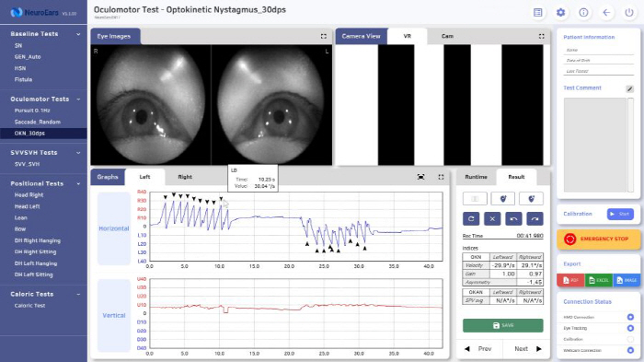This screenshot has width=644, height=362.
Task: Click Vertical graph label
Action: 114,316
